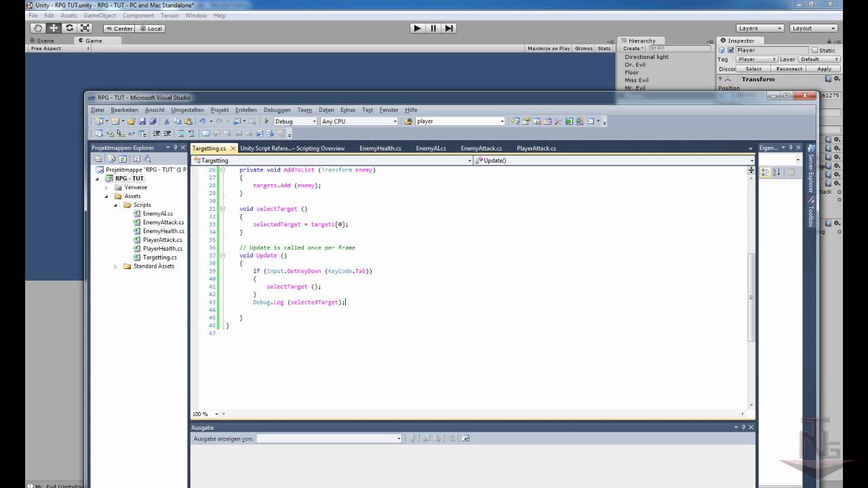Viewport: 868px width, 488px height.
Task: Switch to the EnemyHealth.cs tab
Action: click(x=380, y=148)
